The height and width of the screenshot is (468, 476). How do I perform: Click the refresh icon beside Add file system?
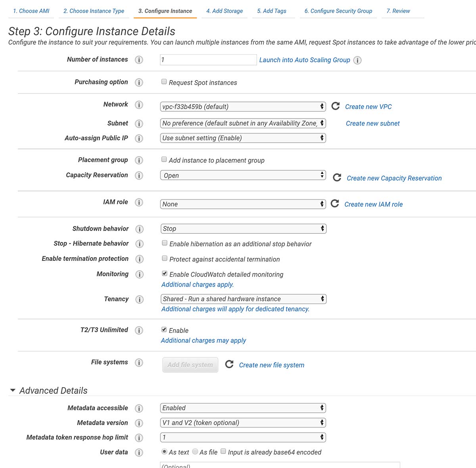tap(229, 364)
